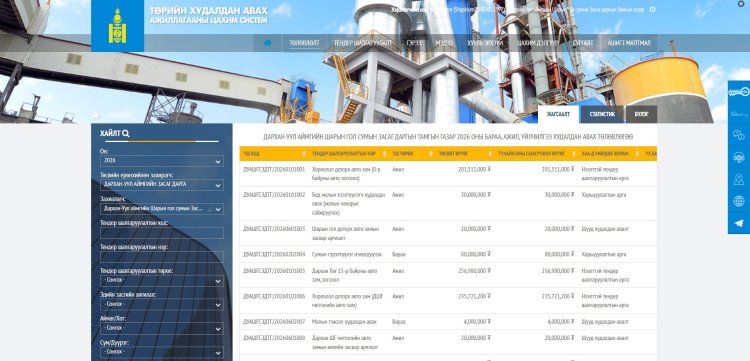Click санхүүжих өртөг value 4,000,000 ₮
This screenshot has height=361, width=750.
pos(561,322)
